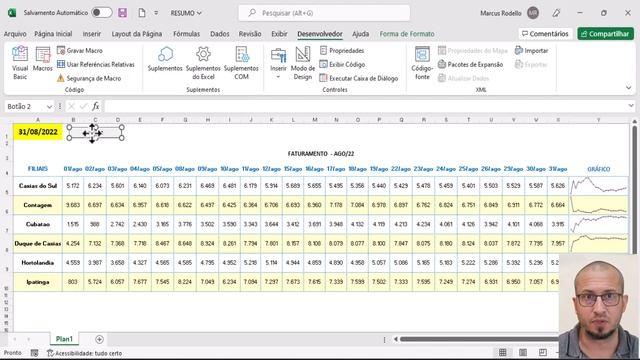Collapse the ribbon with the chevron
The width and height of the screenshot is (640, 360).
628,88
